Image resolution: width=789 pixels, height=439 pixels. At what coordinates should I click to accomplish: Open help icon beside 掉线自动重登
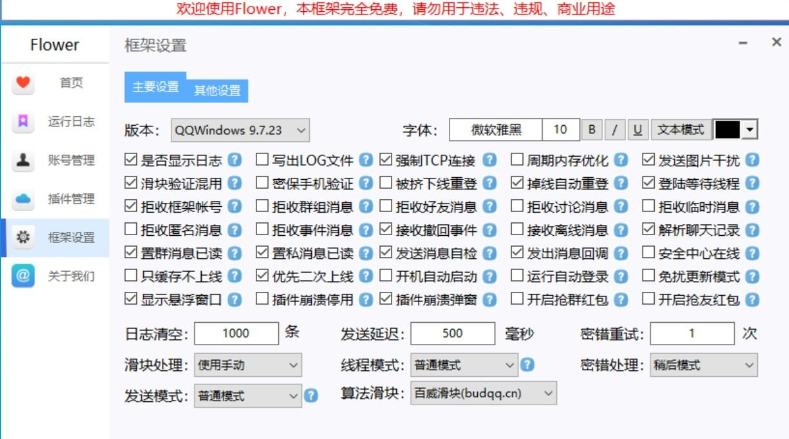(621, 183)
